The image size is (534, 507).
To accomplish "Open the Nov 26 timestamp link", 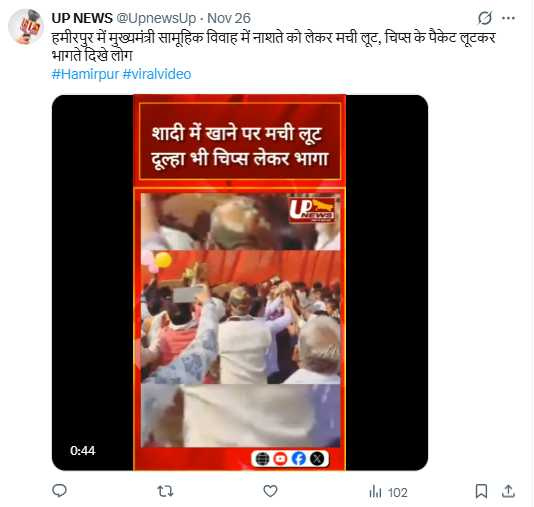I will pos(229,18).
